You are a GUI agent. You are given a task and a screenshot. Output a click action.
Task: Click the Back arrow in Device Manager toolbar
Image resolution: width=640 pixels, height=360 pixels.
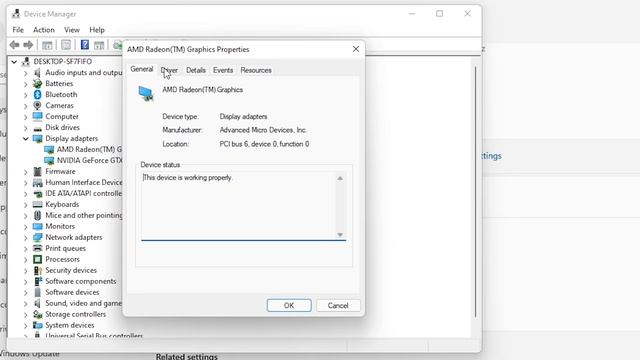coord(14,45)
